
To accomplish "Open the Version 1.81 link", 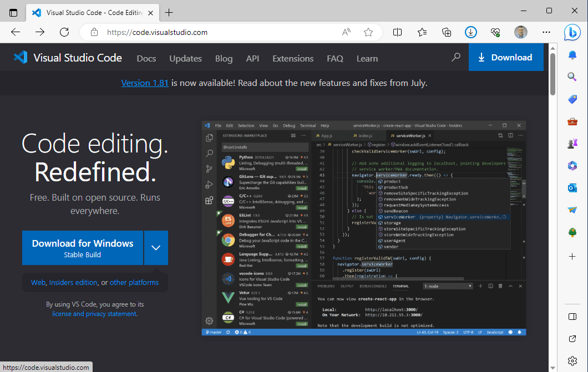I will tap(145, 83).
